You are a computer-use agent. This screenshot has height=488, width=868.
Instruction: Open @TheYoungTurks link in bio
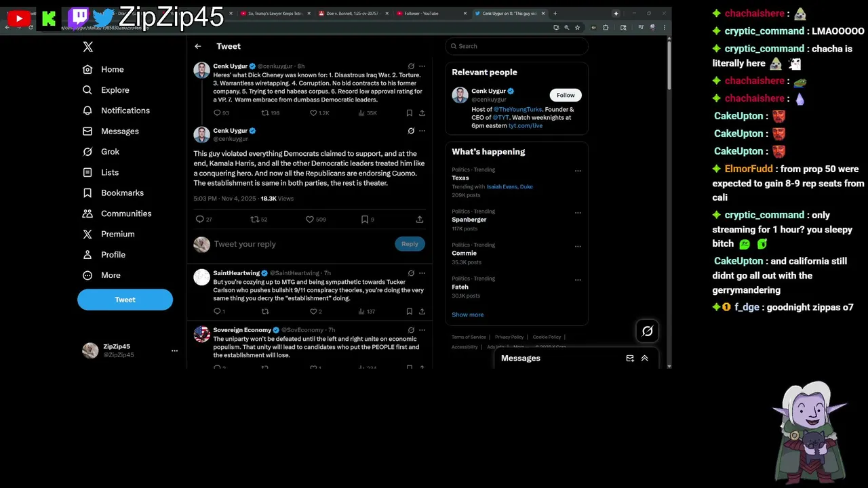pos(517,110)
